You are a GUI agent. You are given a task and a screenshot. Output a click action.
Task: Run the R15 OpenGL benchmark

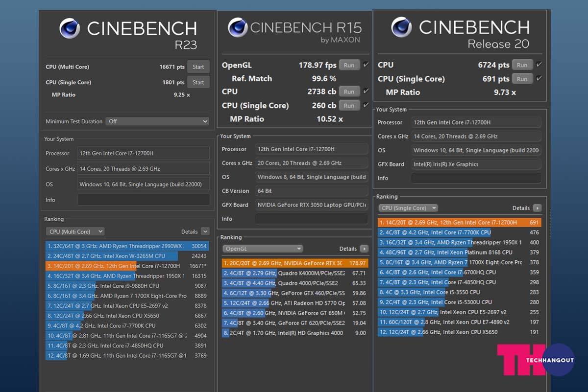click(349, 65)
